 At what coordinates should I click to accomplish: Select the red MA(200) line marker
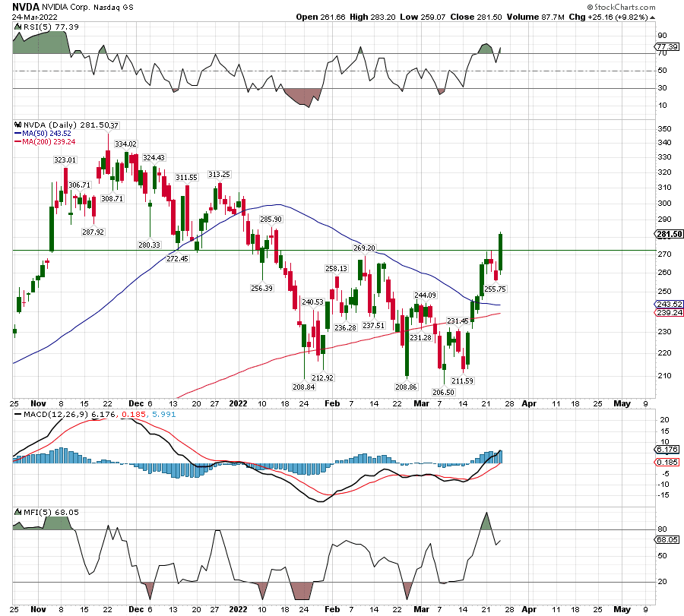18,142
